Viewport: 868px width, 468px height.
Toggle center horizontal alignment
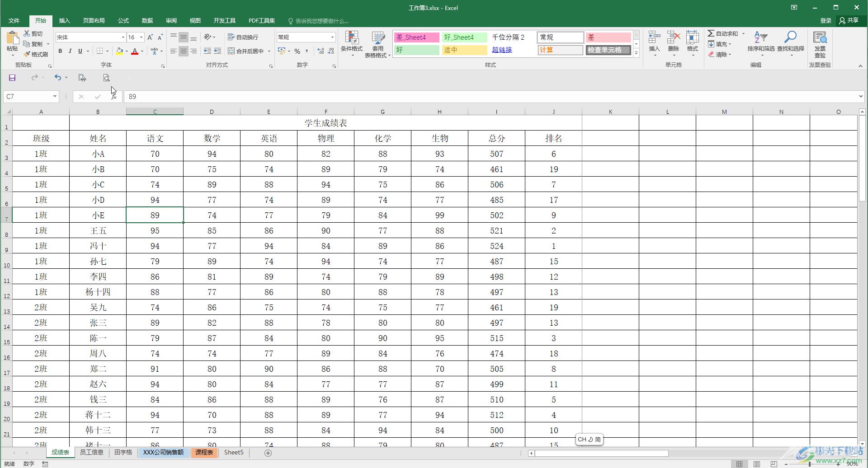pyautogui.click(x=183, y=51)
